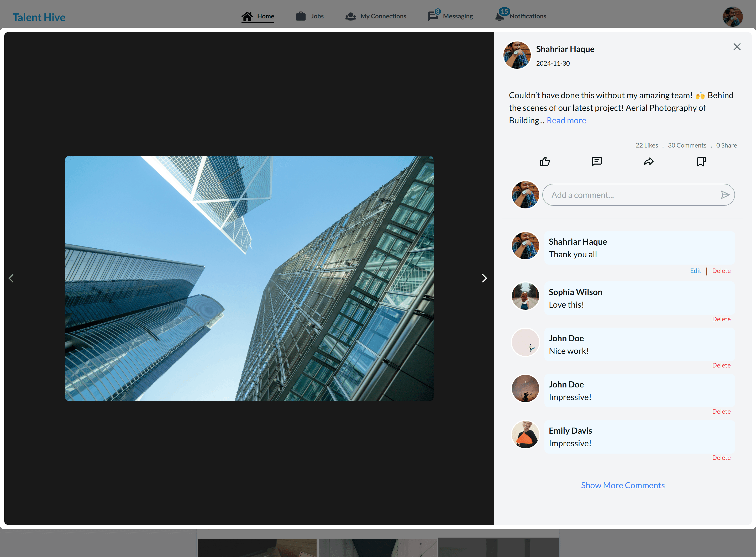Expand list via Show More Comments
756x557 pixels.
(622, 485)
